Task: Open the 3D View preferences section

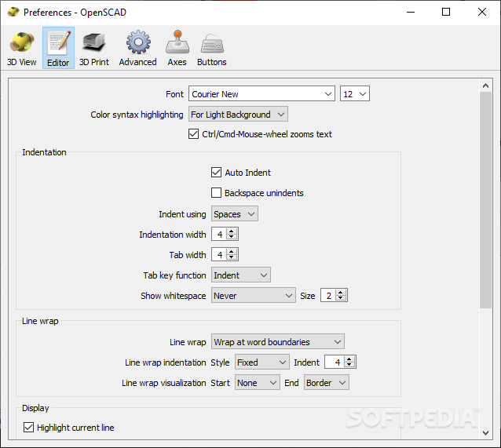Action: click(22, 48)
